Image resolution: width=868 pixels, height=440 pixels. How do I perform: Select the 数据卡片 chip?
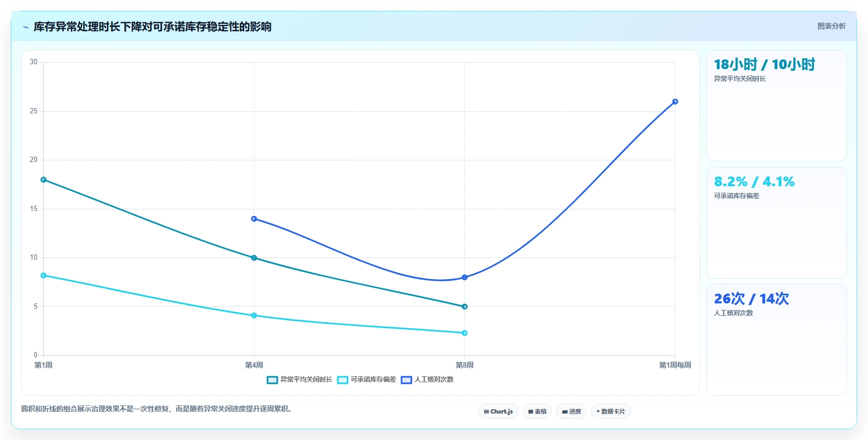pos(611,411)
